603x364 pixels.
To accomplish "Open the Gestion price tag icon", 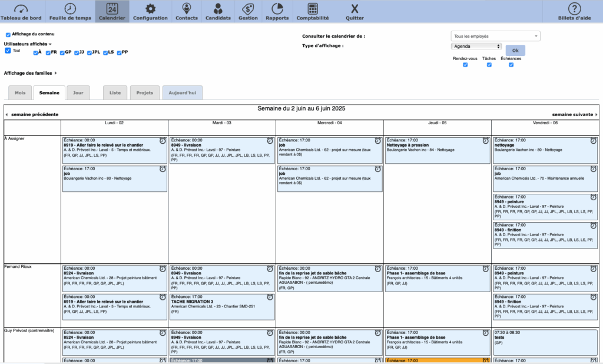I will click(x=248, y=9).
